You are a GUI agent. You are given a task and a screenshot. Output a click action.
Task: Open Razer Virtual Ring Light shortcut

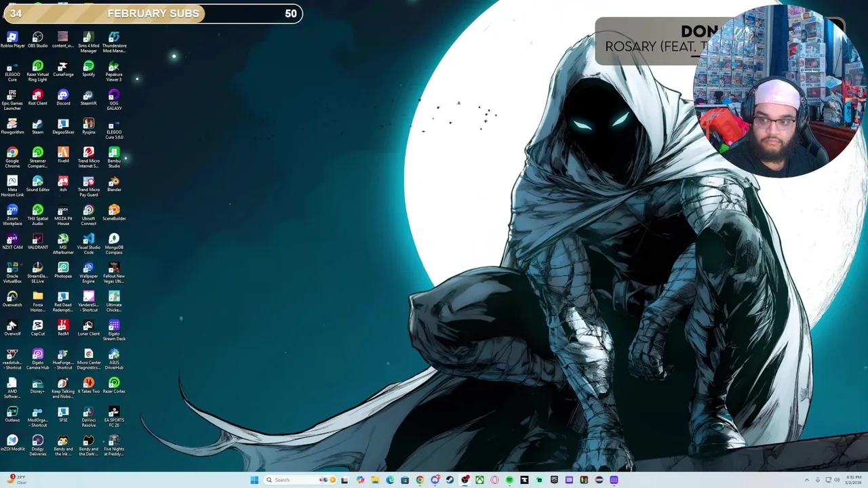(x=38, y=71)
